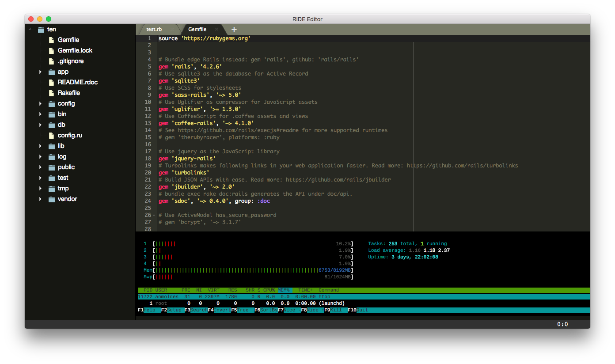Screen dimensions: 615x364
Task: Click the MEM% column header in htop
Action: pyautogui.click(x=284, y=290)
